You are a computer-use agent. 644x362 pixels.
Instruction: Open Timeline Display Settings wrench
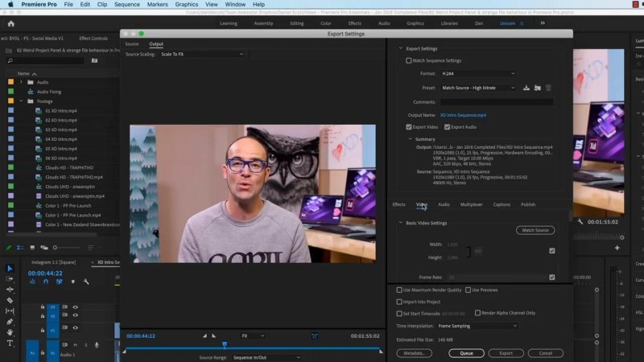click(86, 282)
